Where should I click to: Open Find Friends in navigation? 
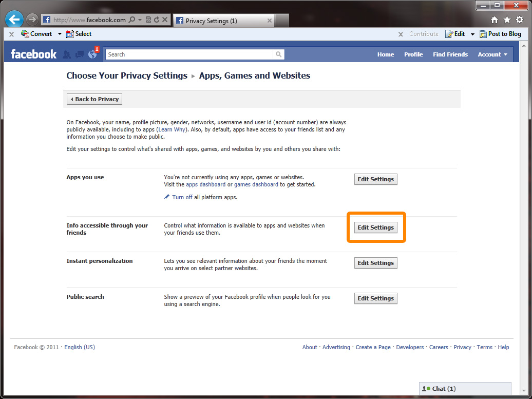pos(450,54)
